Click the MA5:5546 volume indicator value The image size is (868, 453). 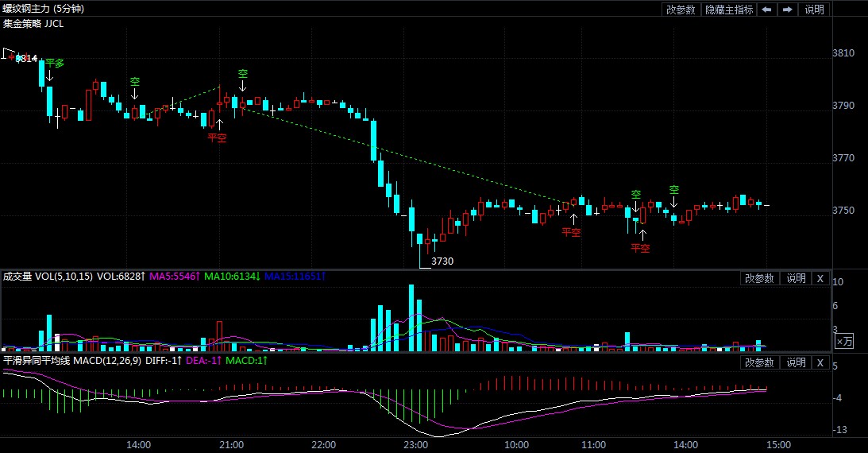[175, 276]
